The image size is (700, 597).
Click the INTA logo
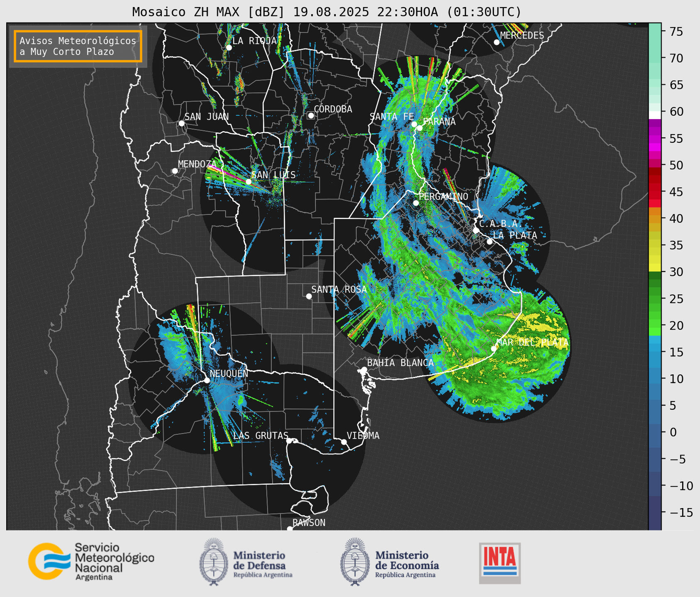(500, 563)
